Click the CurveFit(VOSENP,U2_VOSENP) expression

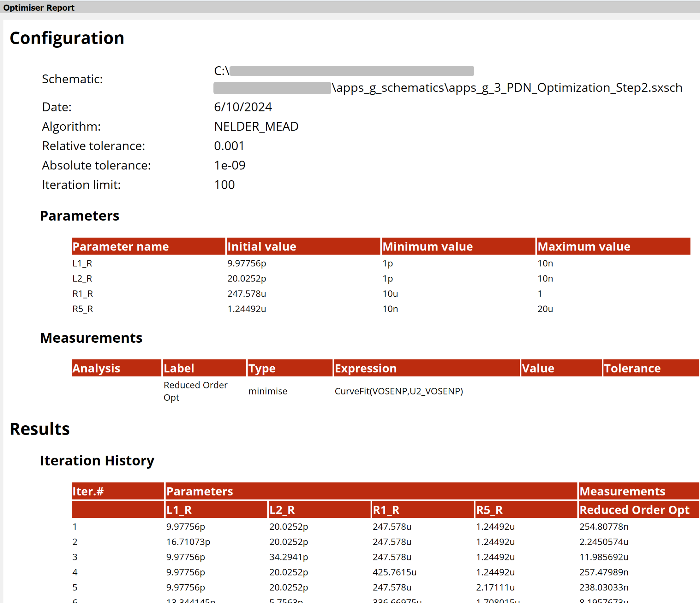(399, 391)
